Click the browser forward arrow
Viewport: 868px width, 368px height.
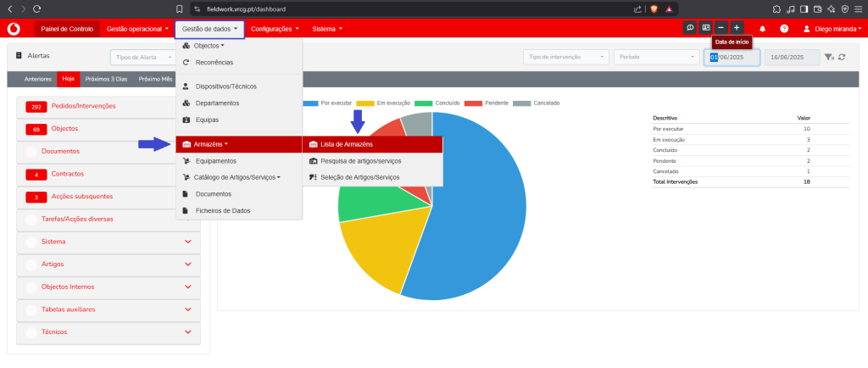[23, 8]
